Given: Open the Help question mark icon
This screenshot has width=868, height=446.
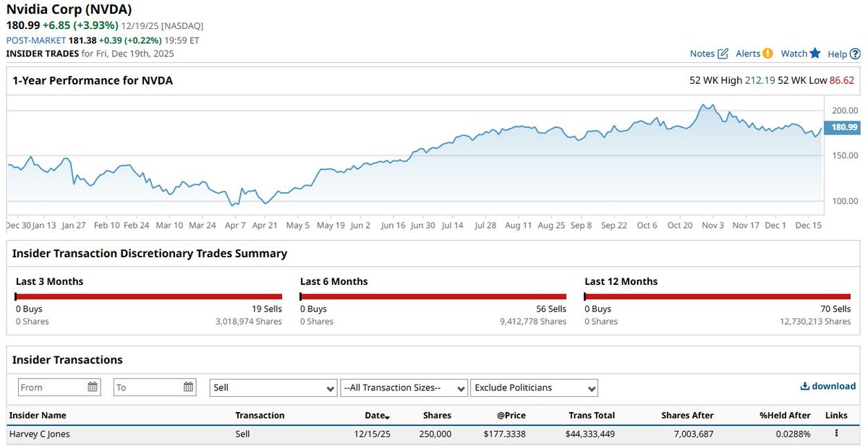Looking at the screenshot, I should pyautogui.click(x=855, y=53).
